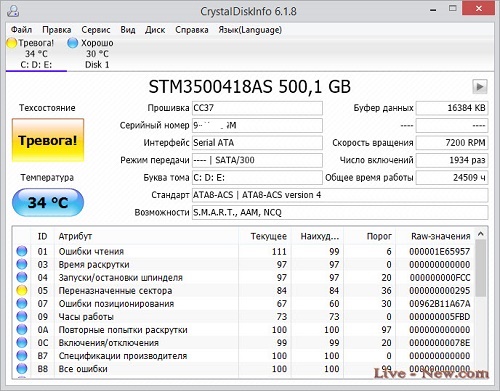
Task: Click raw value 000000005FBD
Action: coord(440,317)
